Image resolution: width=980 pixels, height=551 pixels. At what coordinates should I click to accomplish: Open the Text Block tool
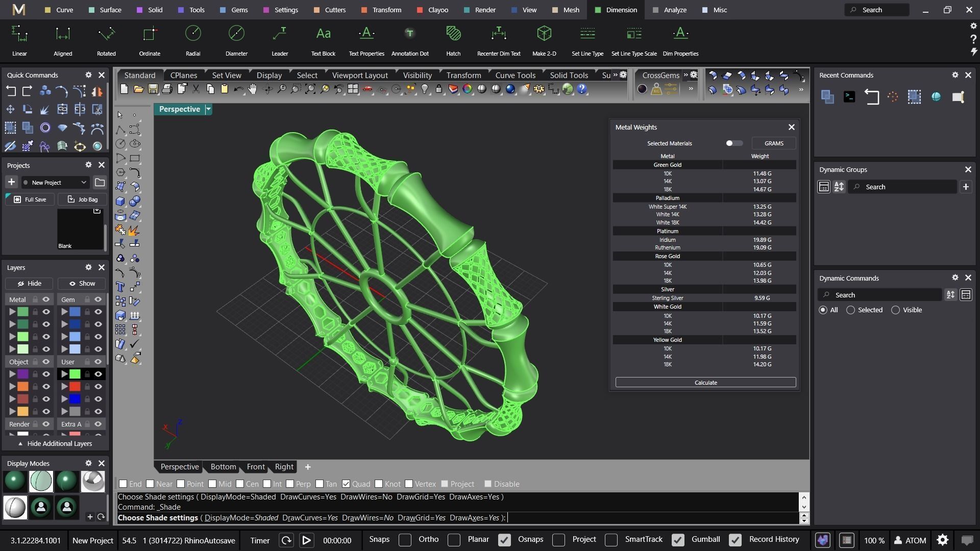(323, 40)
